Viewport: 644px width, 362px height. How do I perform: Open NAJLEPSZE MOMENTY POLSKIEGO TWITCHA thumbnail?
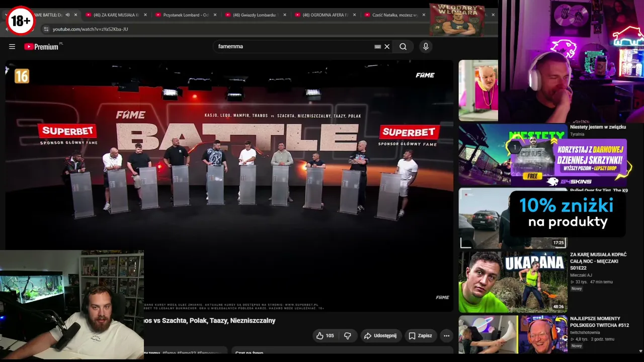513,334
